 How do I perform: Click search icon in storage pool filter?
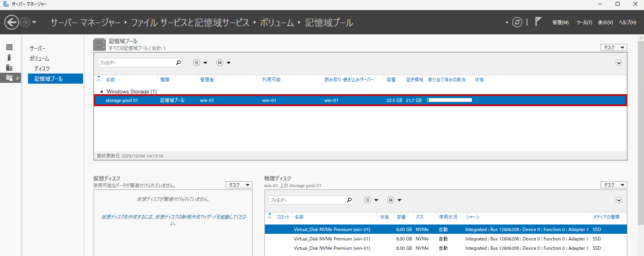pos(178,63)
